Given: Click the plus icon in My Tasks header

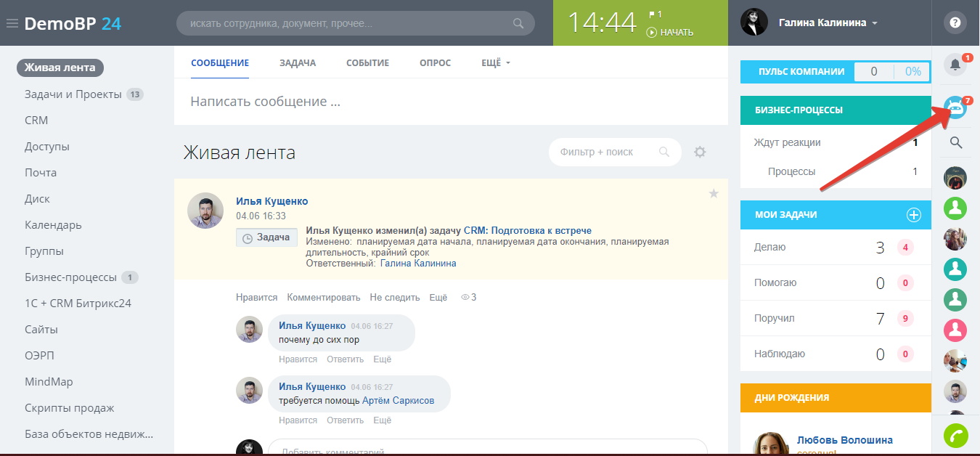Looking at the screenshot, I should click(x=914, y=215).
